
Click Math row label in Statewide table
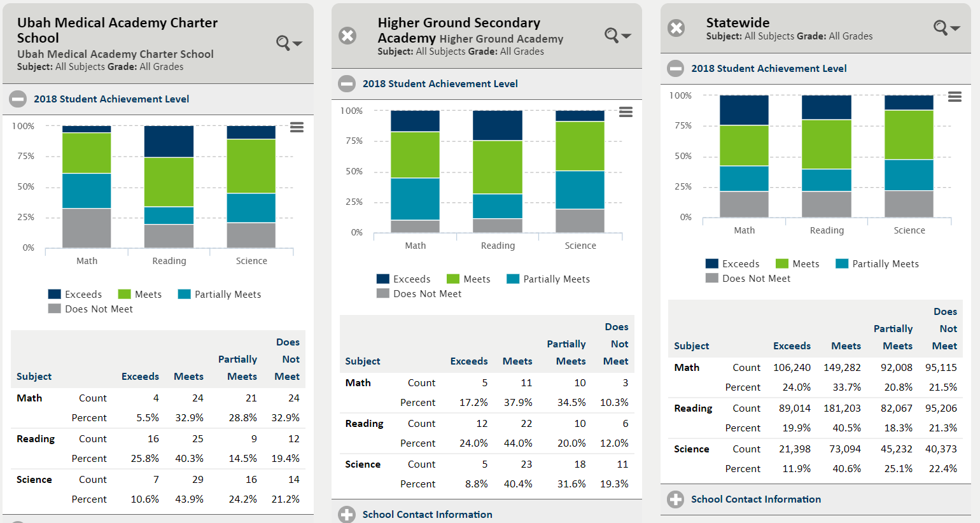tap(687, 368)
